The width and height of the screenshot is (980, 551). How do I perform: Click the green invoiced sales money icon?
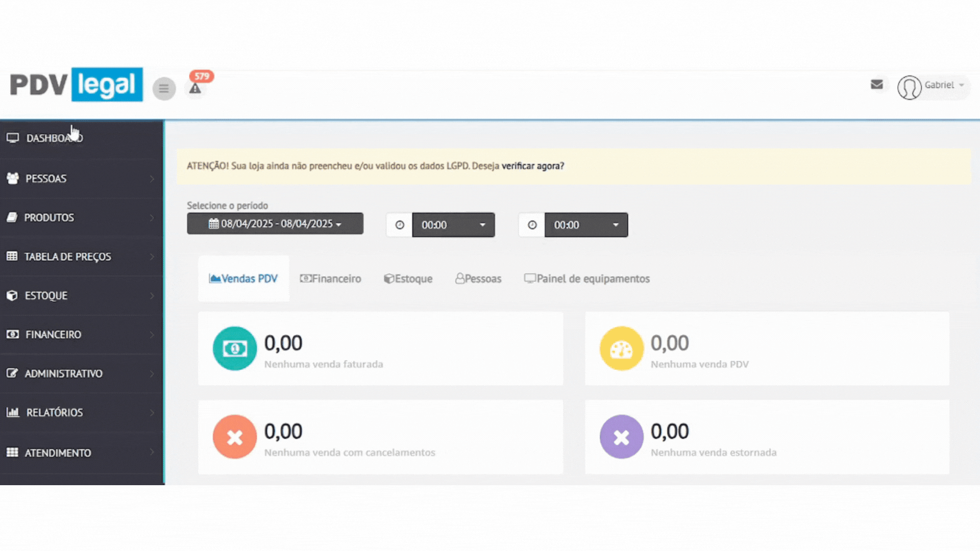click(235, 348)
